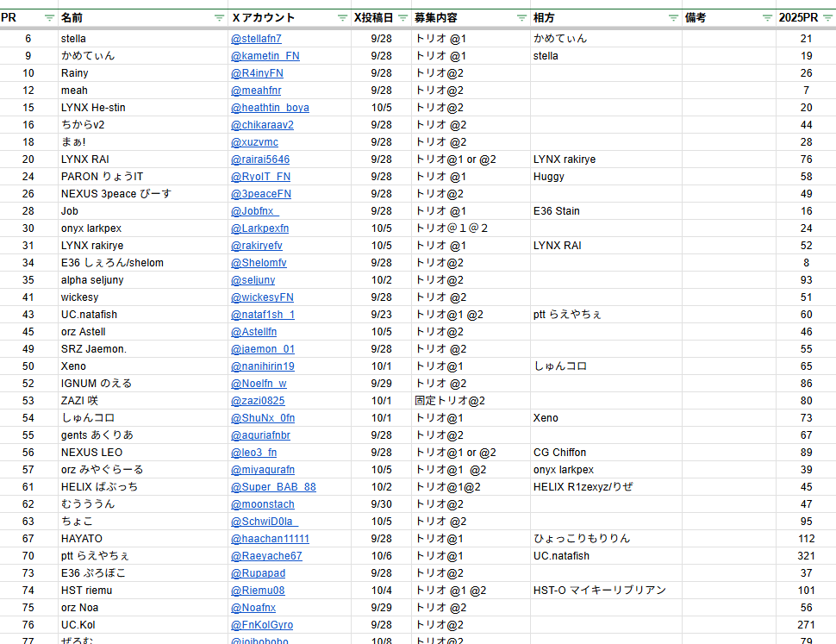Open the @moonstach link
836x644 pixels.
[x=263, y=504]
